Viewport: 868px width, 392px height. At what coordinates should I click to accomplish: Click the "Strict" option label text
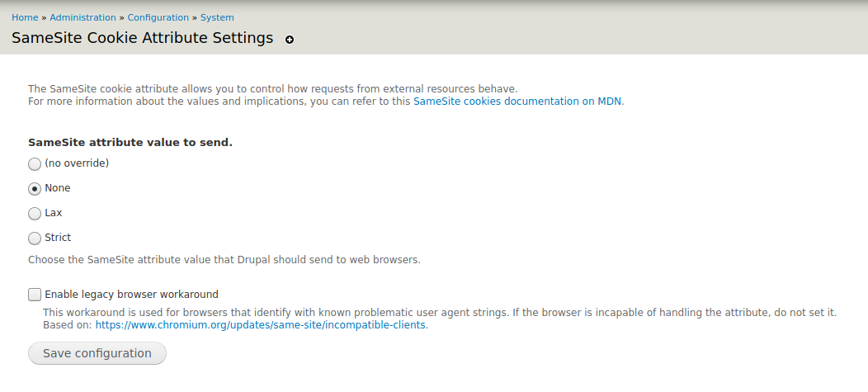[x=58, y=238]
